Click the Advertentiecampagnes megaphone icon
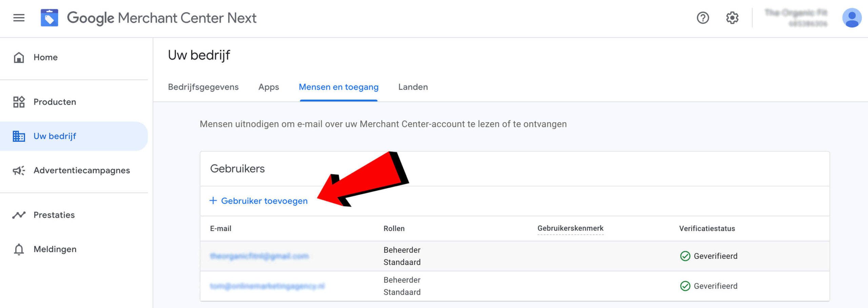 pyautogui.click(x=19, y=170)
